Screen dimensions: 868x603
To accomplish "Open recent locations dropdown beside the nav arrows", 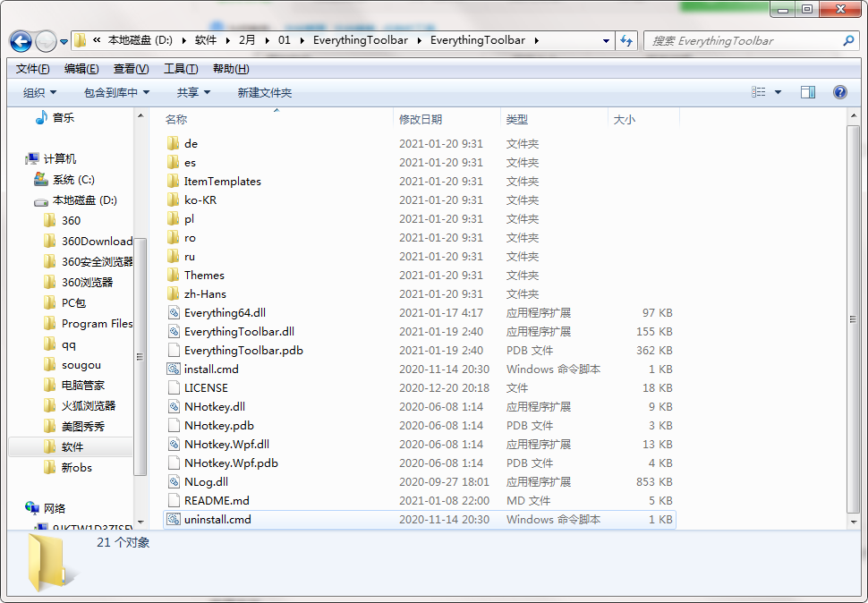I will (x=64, y=41).
